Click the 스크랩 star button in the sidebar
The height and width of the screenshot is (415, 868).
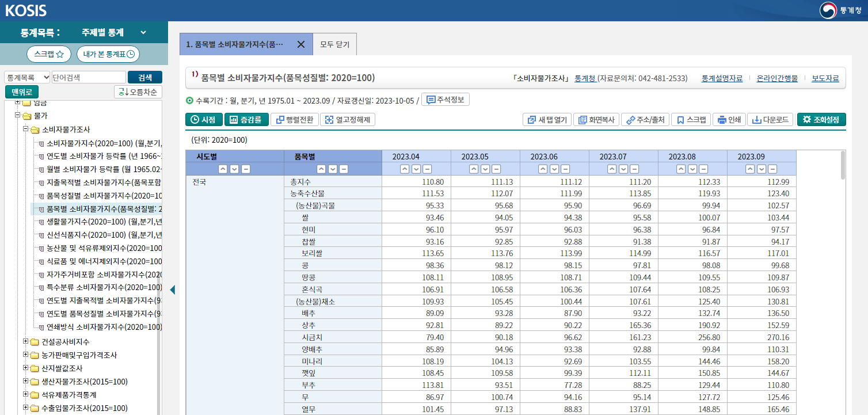[x=48, y=54]
